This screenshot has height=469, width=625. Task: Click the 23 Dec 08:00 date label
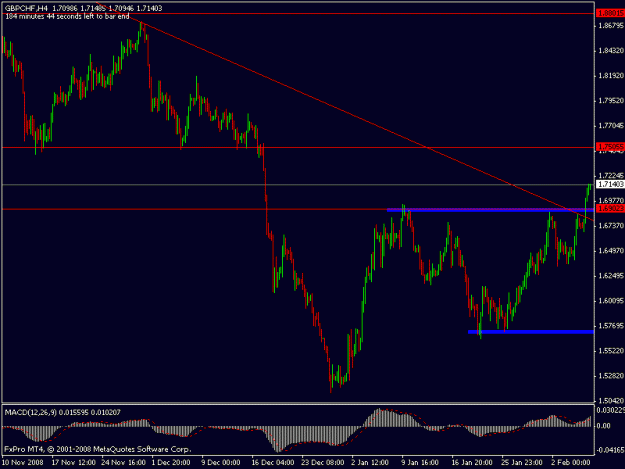coord(323,463)
